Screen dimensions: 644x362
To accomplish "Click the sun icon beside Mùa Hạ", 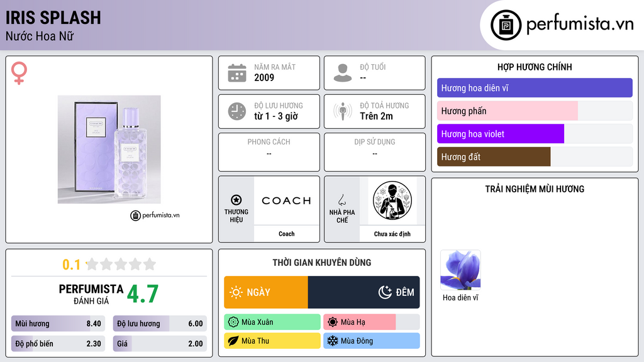I will tap(333, 322).
